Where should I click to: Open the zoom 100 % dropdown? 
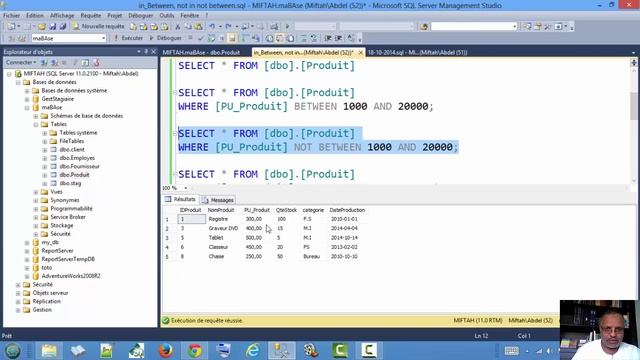186,188
